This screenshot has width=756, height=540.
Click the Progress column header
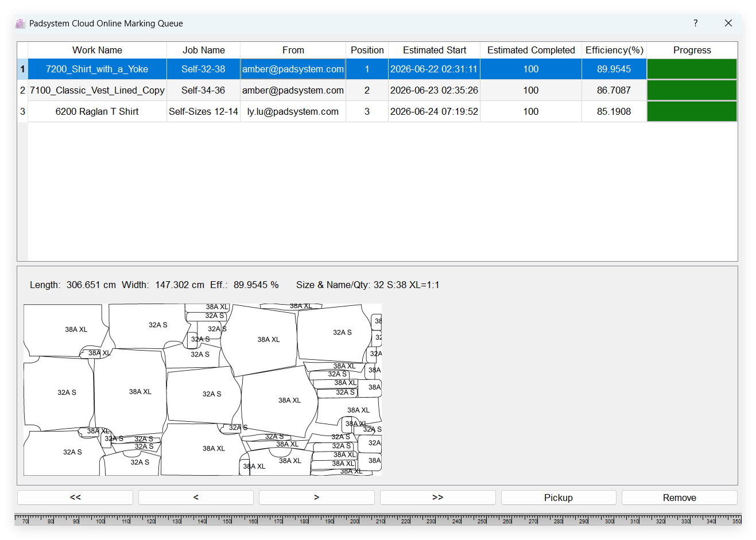(x=692, y=50)
